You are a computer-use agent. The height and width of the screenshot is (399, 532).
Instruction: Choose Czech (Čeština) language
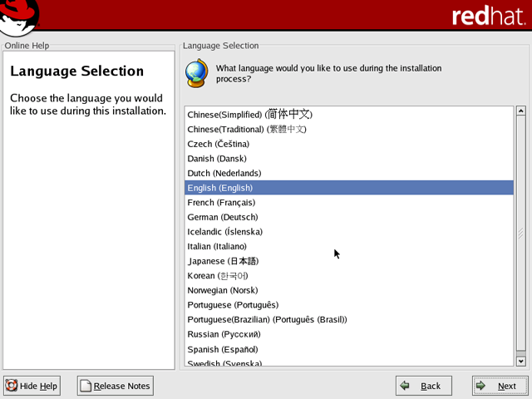[x=218, y=144]
